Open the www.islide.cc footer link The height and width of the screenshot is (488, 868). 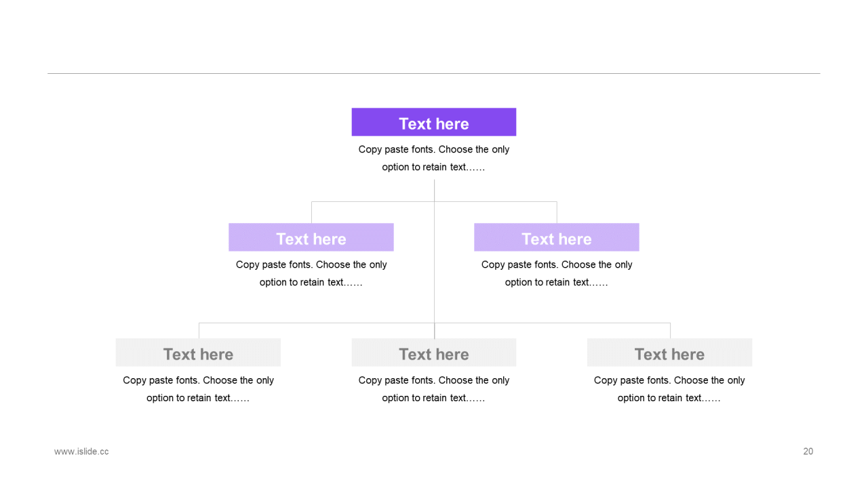81,451
